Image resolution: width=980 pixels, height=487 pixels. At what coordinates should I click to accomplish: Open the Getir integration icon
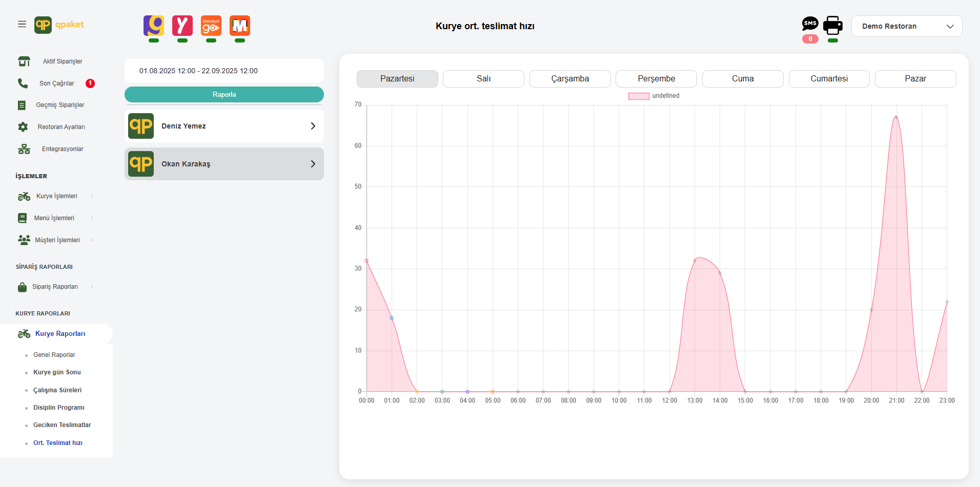(154, 26)
